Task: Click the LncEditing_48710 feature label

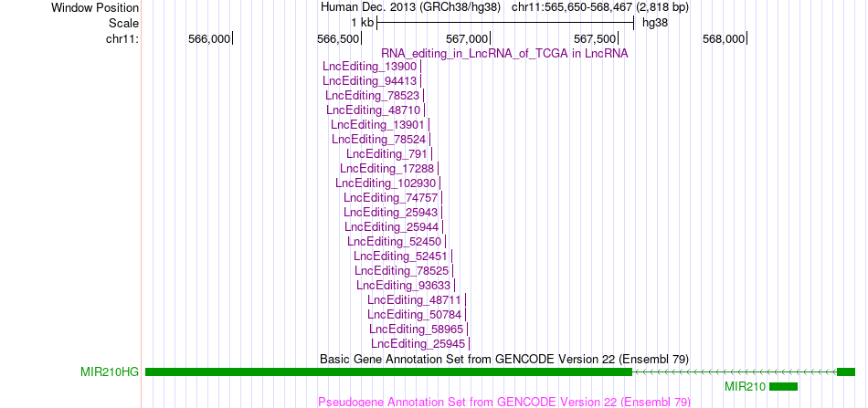Action: pyautogui.click(x=373, y=110)
